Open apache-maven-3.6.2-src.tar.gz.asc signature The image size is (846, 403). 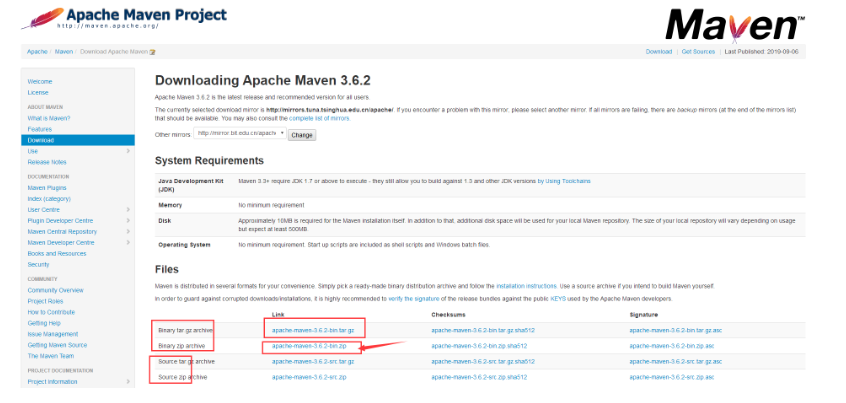pyautogui.click(x=676, y=361)
